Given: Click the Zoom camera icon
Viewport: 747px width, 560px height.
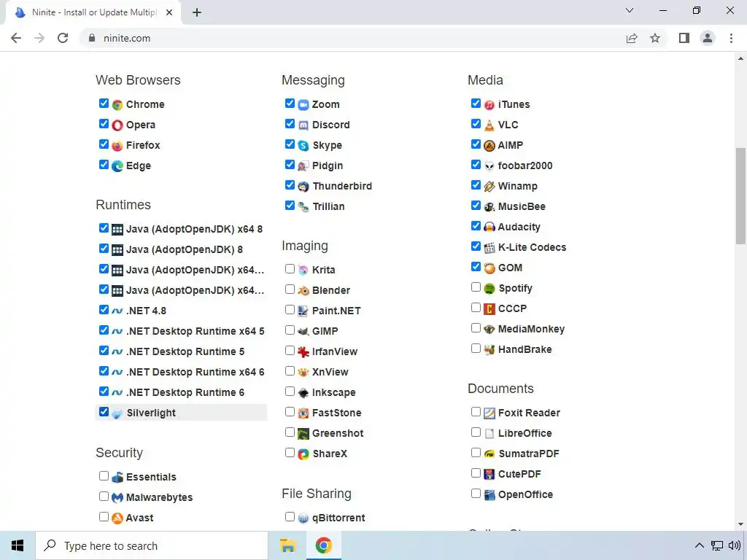Looking at the screenshot, I should pos(303,105).
